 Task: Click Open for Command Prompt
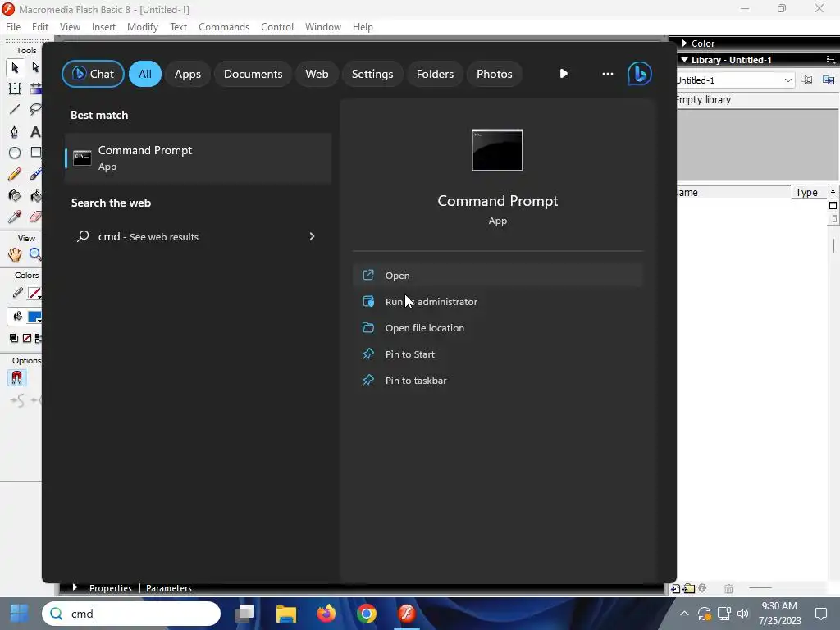[498, 276]
